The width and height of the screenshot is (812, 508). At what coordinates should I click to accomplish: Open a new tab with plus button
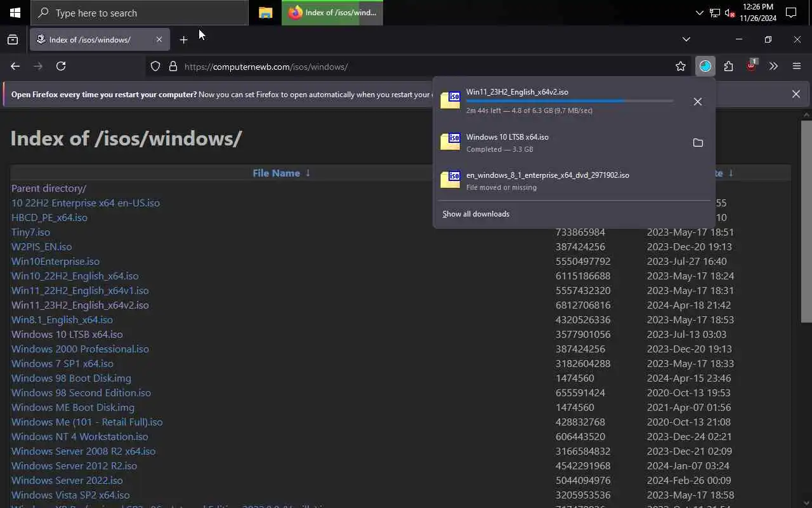(x=183, y=39)
